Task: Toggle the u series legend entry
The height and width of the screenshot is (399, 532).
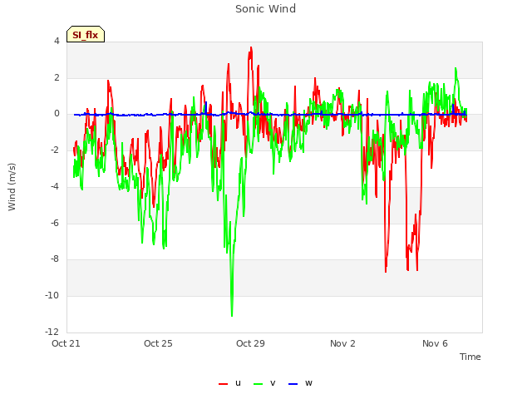Action: (x=229, y=383)
